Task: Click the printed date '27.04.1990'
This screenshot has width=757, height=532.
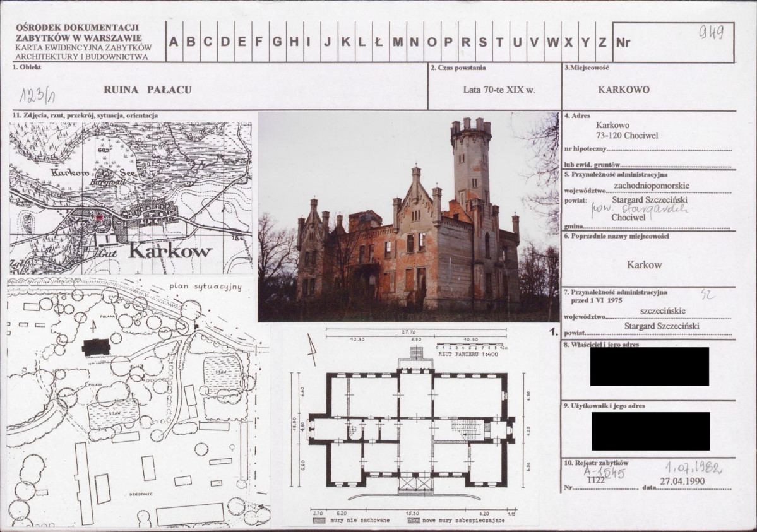Action: pyautogui.click(x=682, y=481)
